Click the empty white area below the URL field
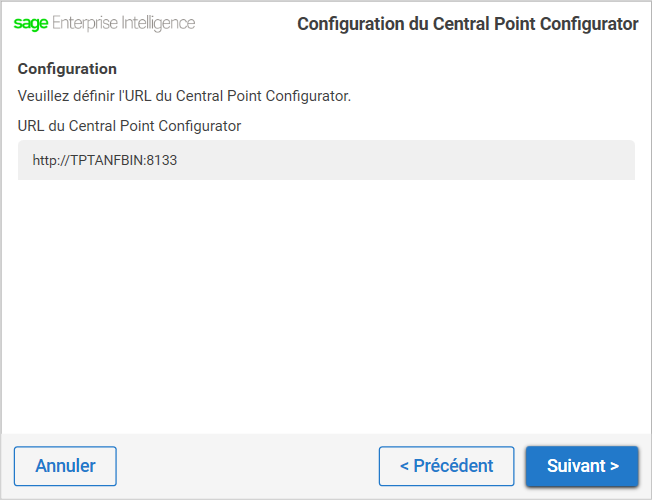Viewport: 652px width, 500px height. click(x=326, y=306)
